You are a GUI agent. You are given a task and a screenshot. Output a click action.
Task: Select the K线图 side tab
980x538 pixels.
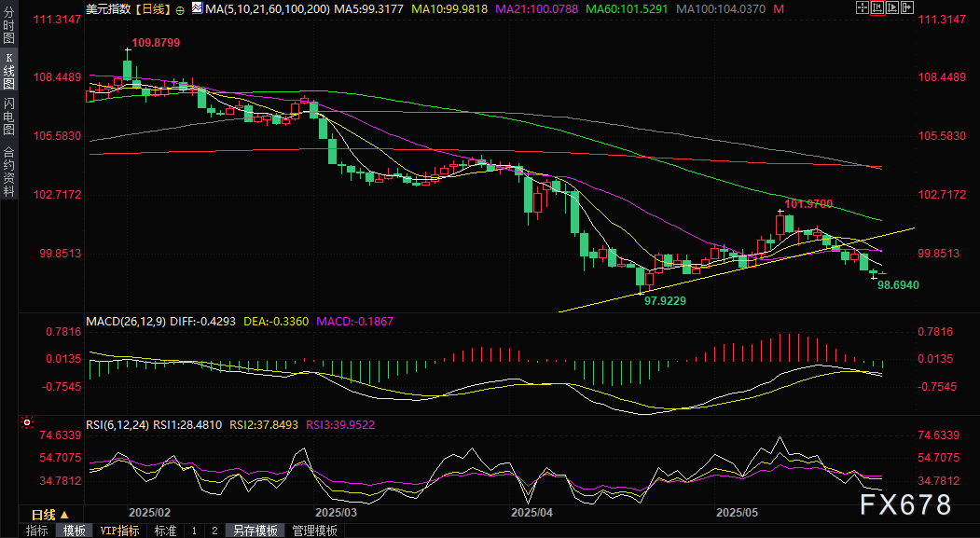[x=8, y=70]
